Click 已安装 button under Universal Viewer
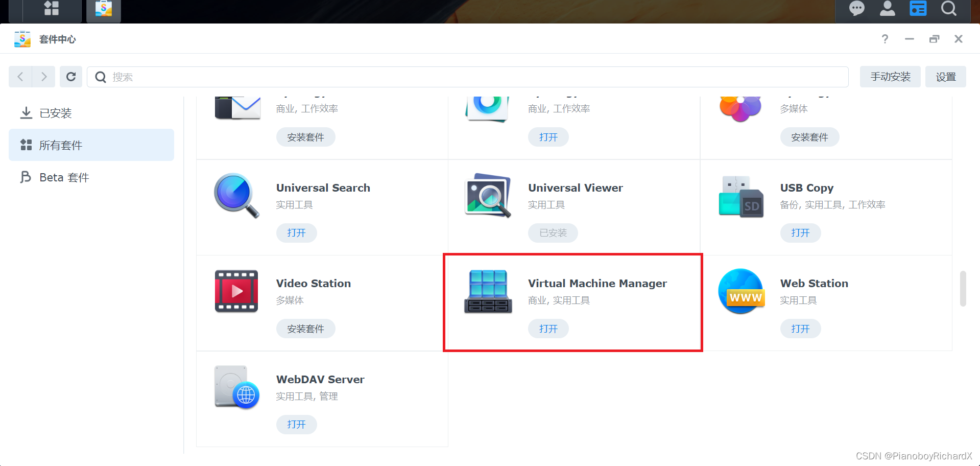Viewport: 980px width, 466px height. pyautogui.click(x=553, y=233)
